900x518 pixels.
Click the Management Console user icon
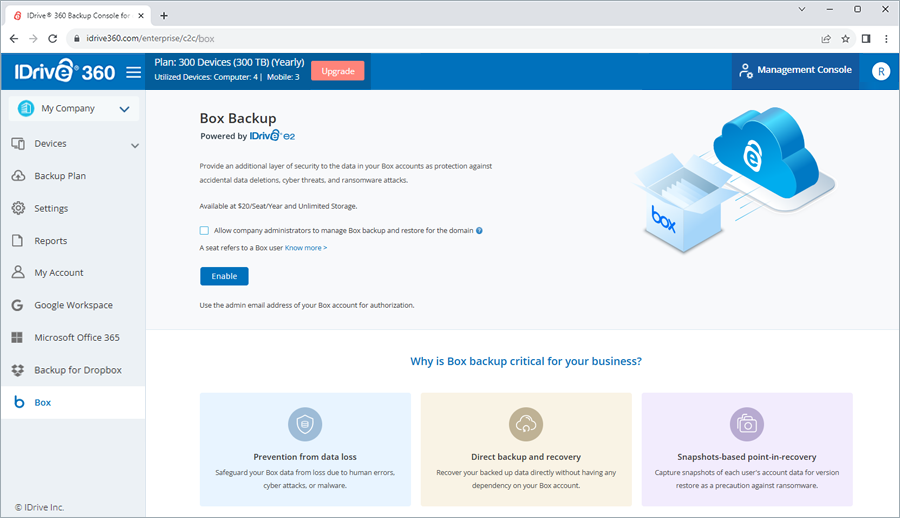click(746, 71)
